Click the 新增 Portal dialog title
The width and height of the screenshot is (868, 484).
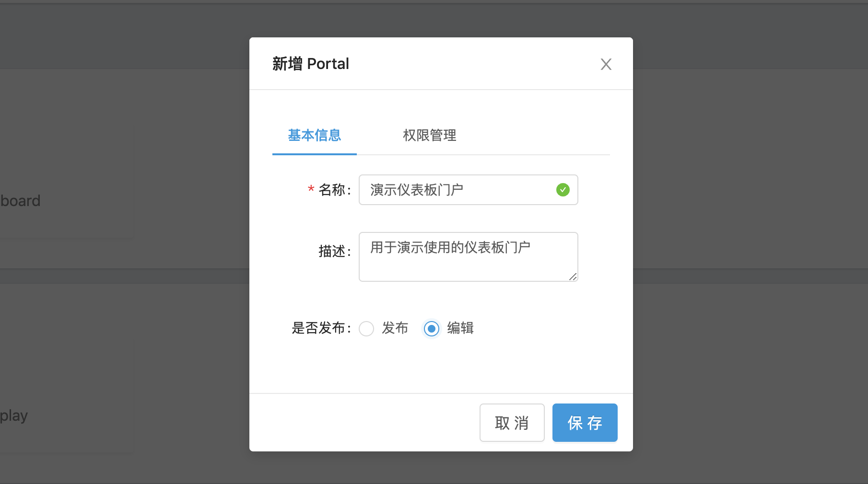311,64
